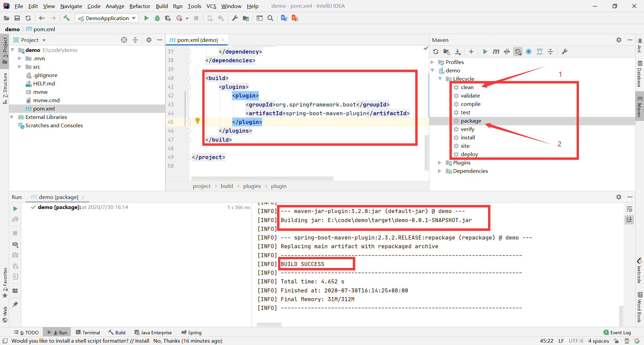Open the Navigate menu
Screen dimensions: 644x345
pos(71,6)
